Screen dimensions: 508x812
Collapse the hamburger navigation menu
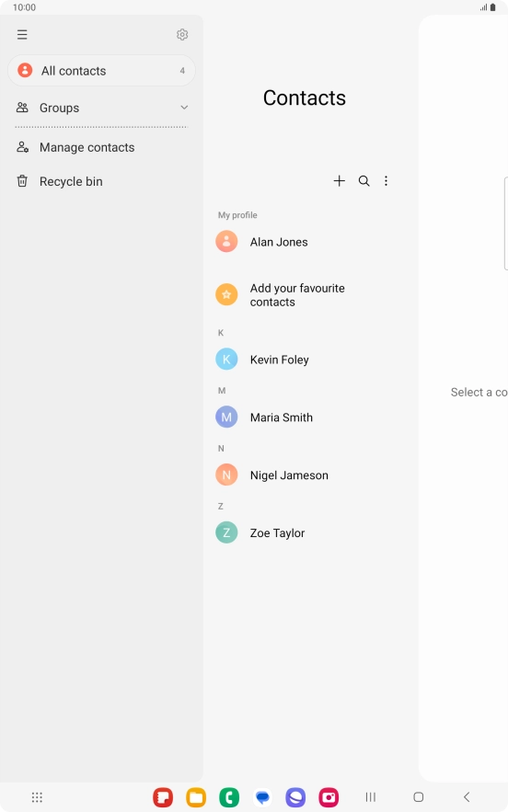point(22,35)
